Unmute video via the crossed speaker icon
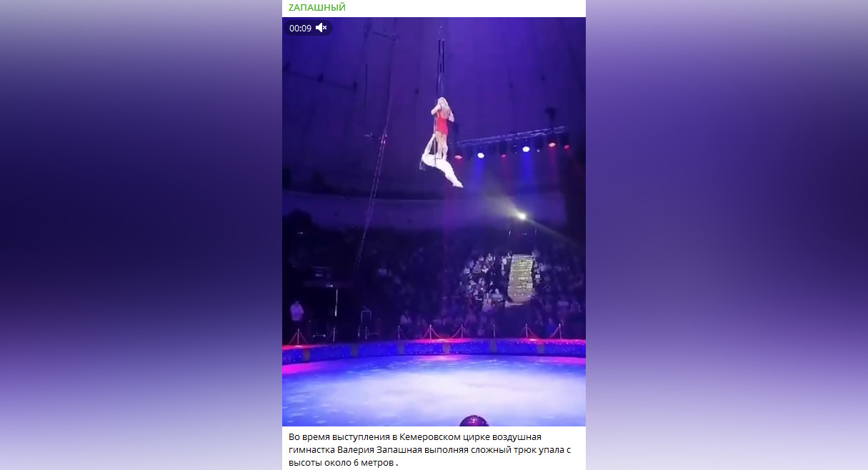 coord(321,28)
